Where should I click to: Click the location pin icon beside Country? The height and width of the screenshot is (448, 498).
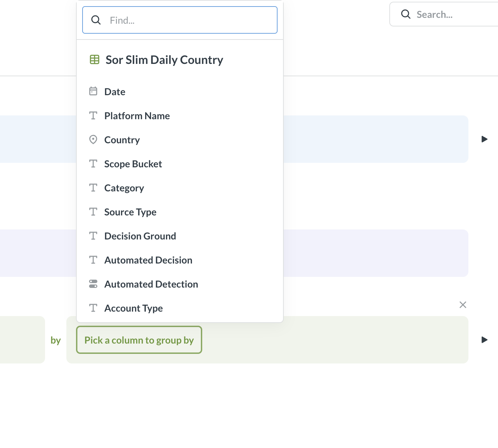pos(93,139)
